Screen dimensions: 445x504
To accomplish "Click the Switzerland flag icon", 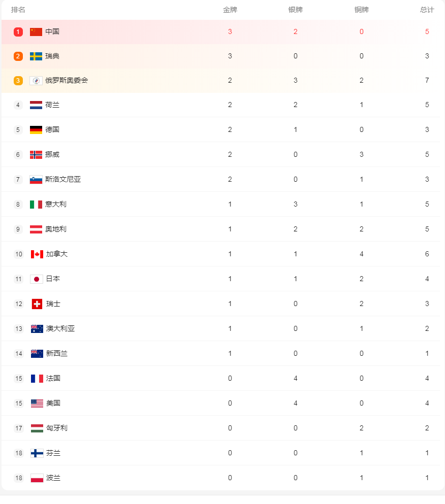I will pos(37,304).
